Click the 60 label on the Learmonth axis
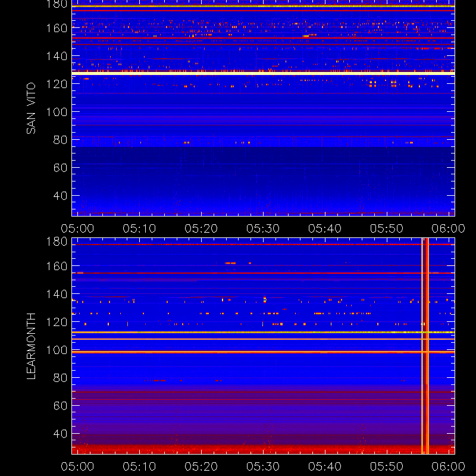Image resolution: width=476 pixels, height=476 pixels. pos(60,406)
